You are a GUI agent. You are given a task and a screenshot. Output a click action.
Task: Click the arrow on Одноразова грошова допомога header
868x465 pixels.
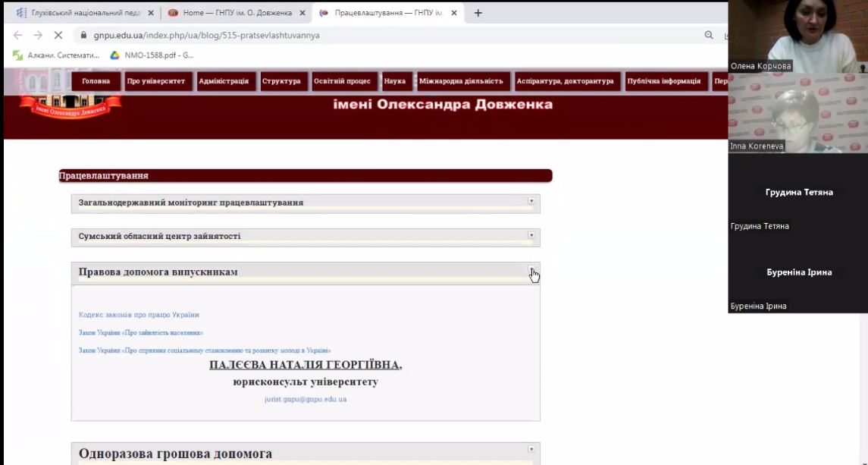tap(531, 449)
